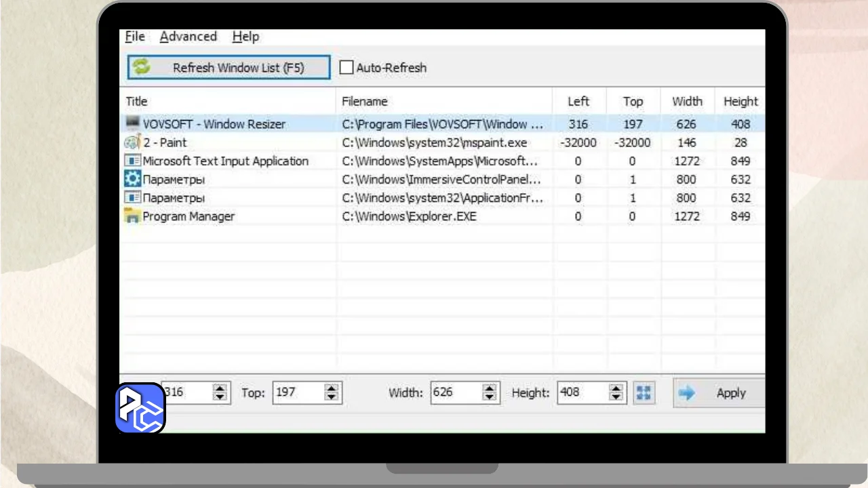Sort by the Filename column header
Viewport: 868px width, 488px height.
[444, 101]
